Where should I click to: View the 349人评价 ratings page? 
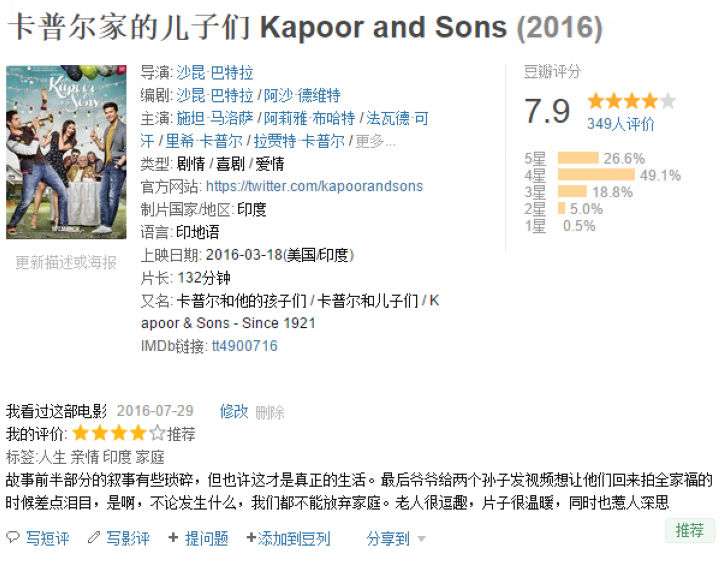[620, 124]
